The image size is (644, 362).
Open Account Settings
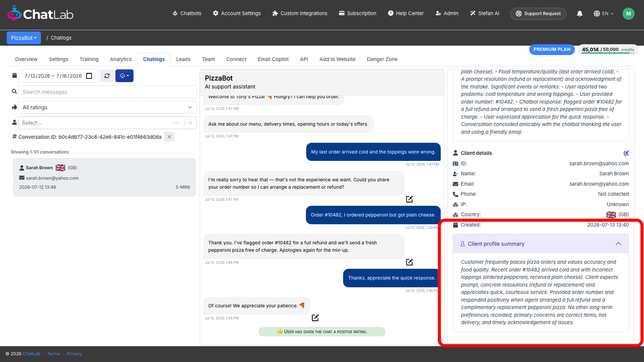tap(237, 13)
